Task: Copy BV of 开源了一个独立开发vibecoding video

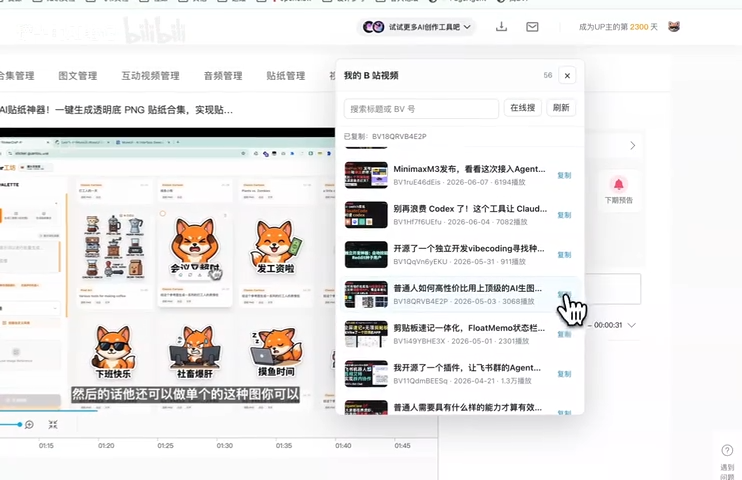Action: click(x=564, y=255)
